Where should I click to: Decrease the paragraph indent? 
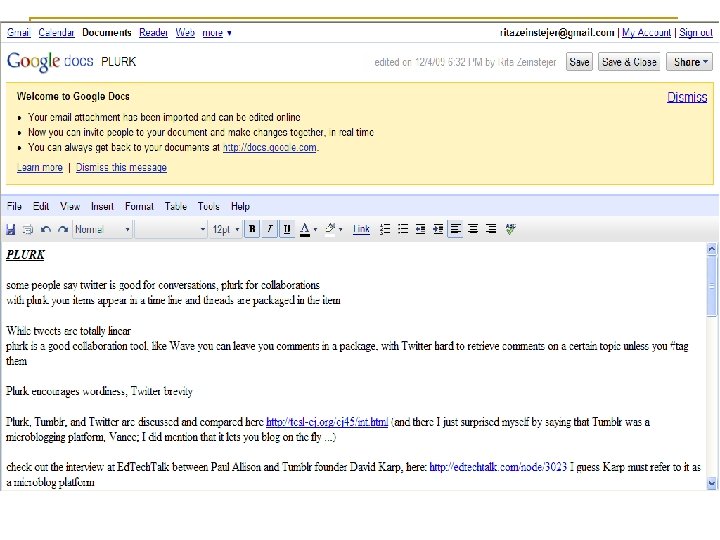[x=420, y=229]
